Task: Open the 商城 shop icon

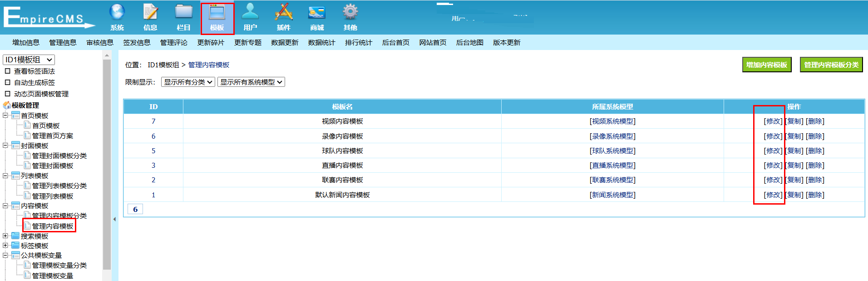Action: click(317, 12)
